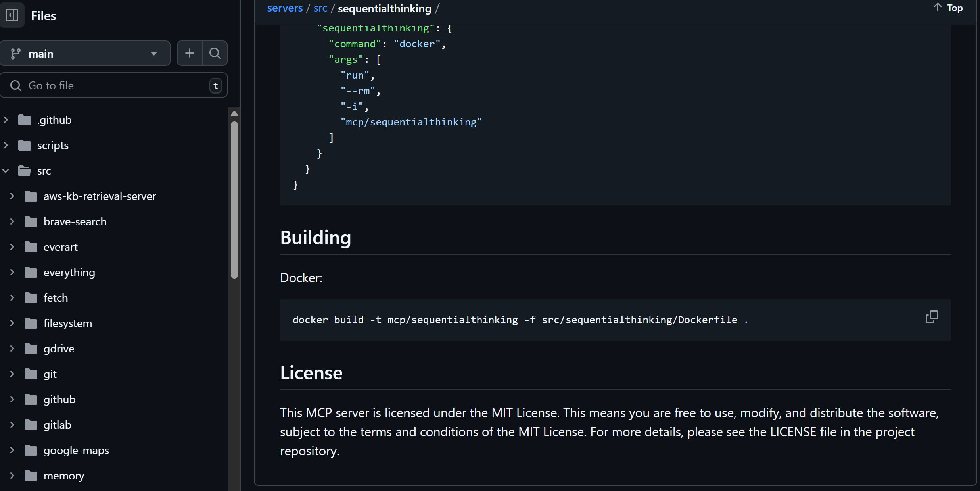Collapse the file tree side panel

click(12, 15)
